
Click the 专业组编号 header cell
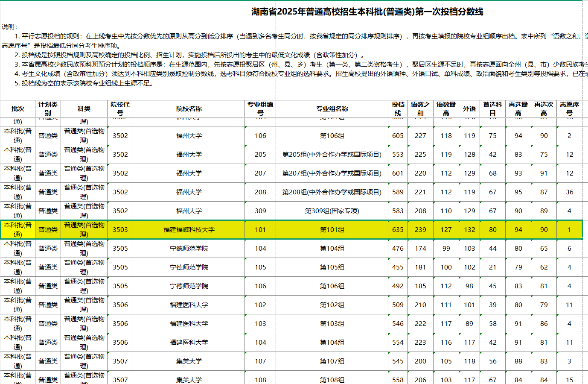tap(260, 109)
